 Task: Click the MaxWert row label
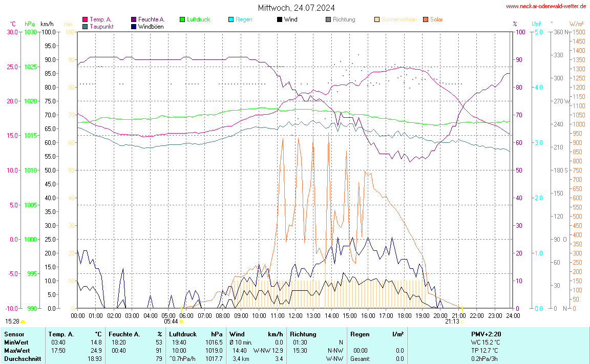[x=16, y=350]
